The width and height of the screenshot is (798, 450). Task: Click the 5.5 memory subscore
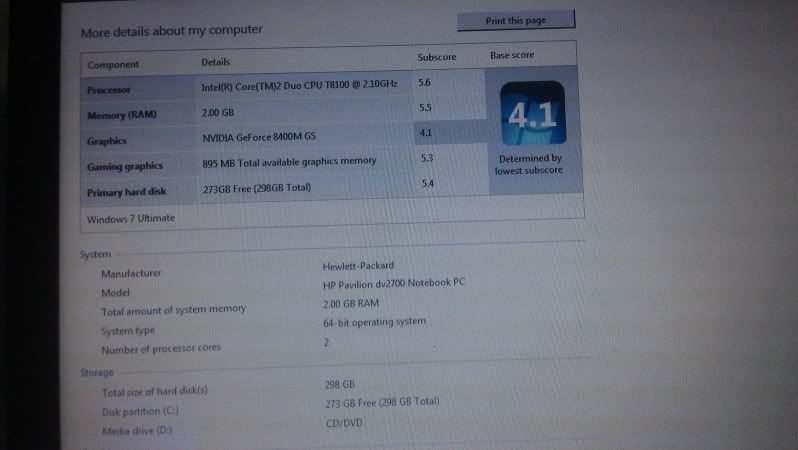(x=425, y=107)
